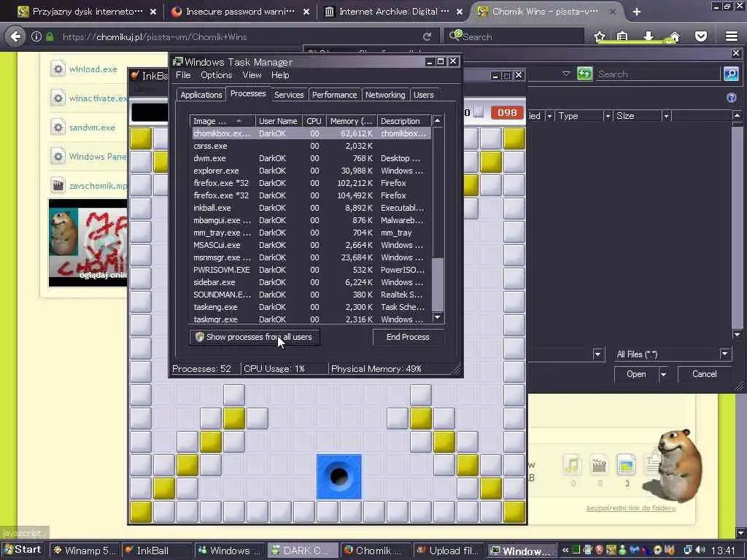The image size is (747, 560).
Task: Click the Start button on the taskbar
Action: [x=23, y=550]
